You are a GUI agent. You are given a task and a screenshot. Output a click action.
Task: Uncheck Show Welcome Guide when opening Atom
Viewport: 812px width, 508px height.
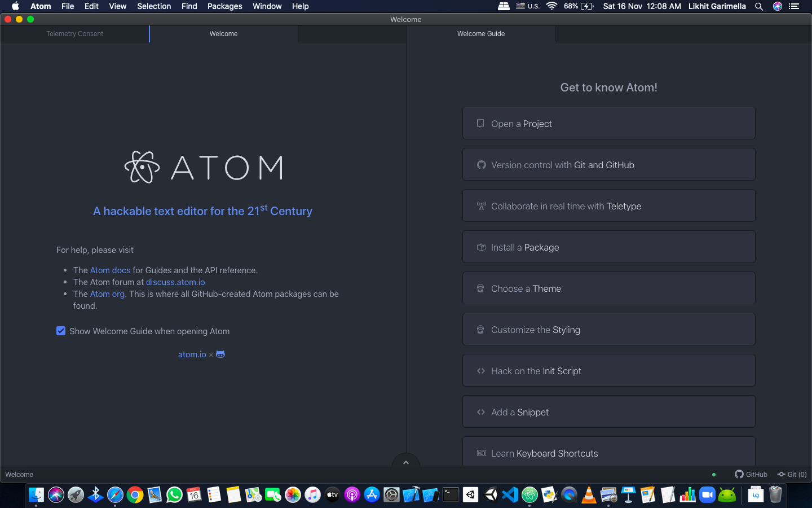click(61, 331)
